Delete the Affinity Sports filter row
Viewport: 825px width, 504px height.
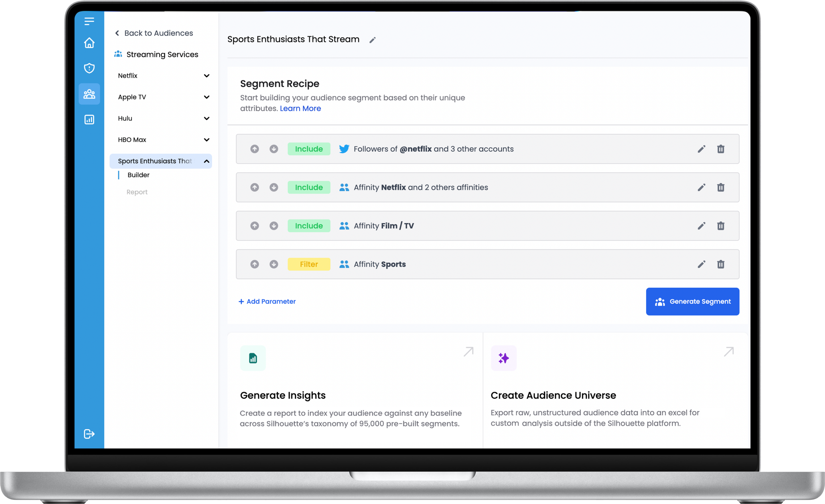(x=720, y=264)
